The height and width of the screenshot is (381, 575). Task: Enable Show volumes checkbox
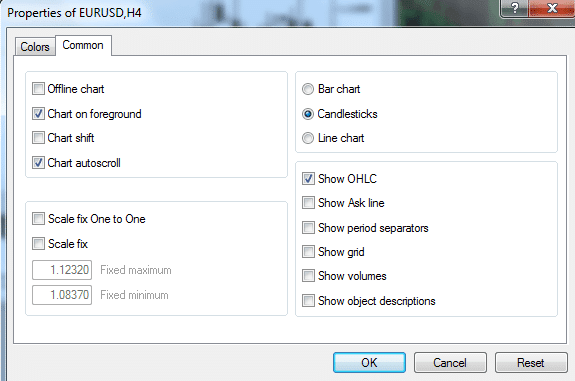[x=308, y=276]
